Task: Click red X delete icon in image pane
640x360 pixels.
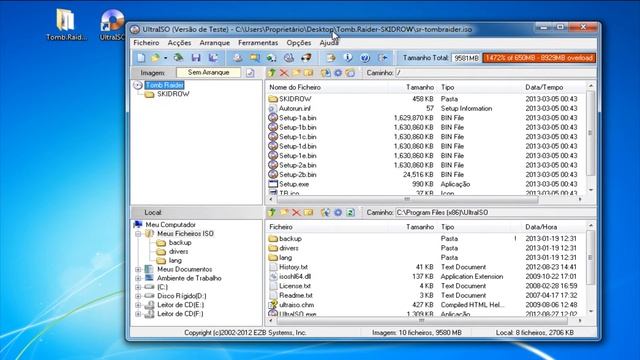Action: click(284, 73)
